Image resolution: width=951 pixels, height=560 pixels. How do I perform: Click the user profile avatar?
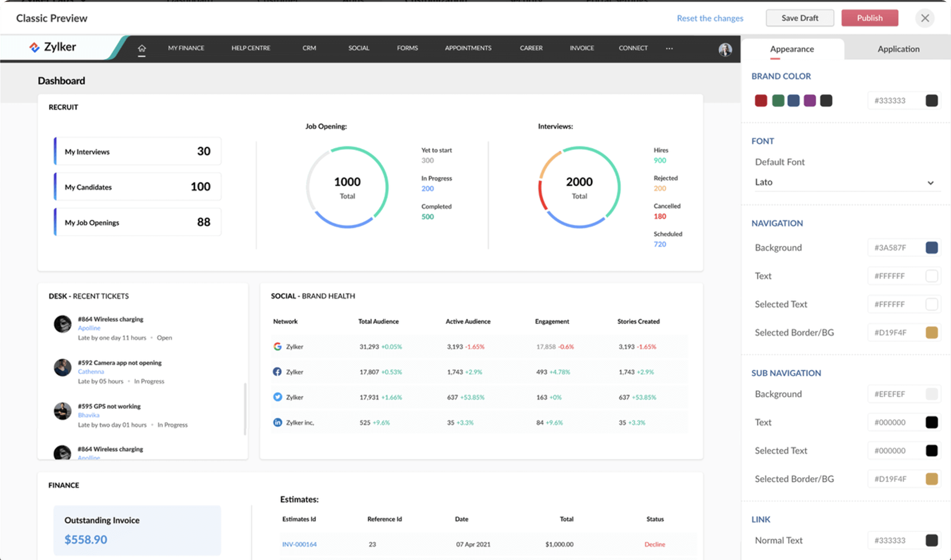click(x=725, y=49)
